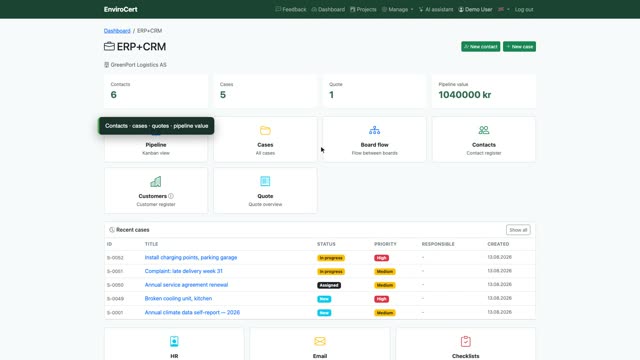The height and width of the screenshot is (360, 640).
Task: Click the Cases count stat card
Action: (265, 91)
